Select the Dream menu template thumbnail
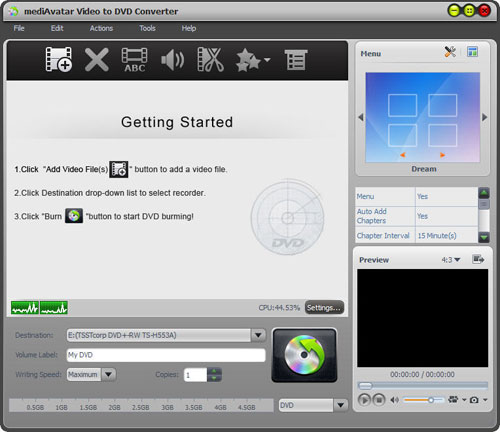The image size is (500, 432). (423, 117)
